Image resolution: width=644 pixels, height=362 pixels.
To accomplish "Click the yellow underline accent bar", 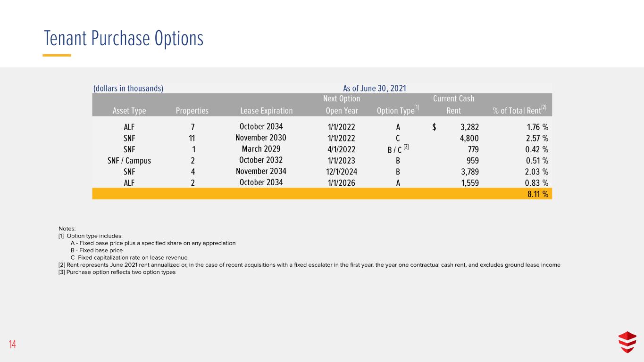I will [x=57, y=55].
